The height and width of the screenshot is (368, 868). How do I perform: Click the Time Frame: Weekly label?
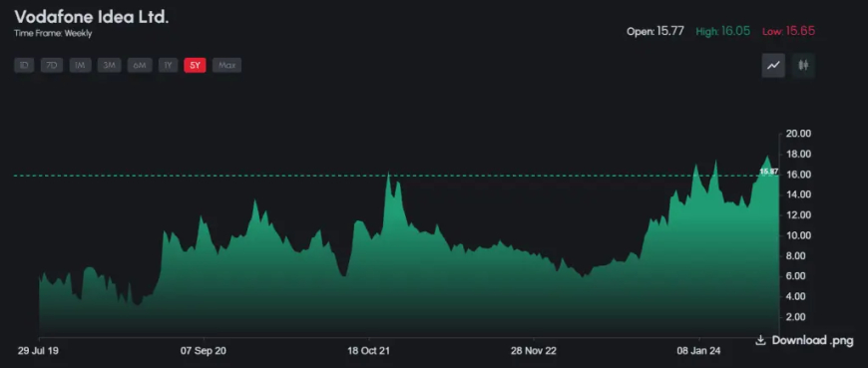coord(53,33)
